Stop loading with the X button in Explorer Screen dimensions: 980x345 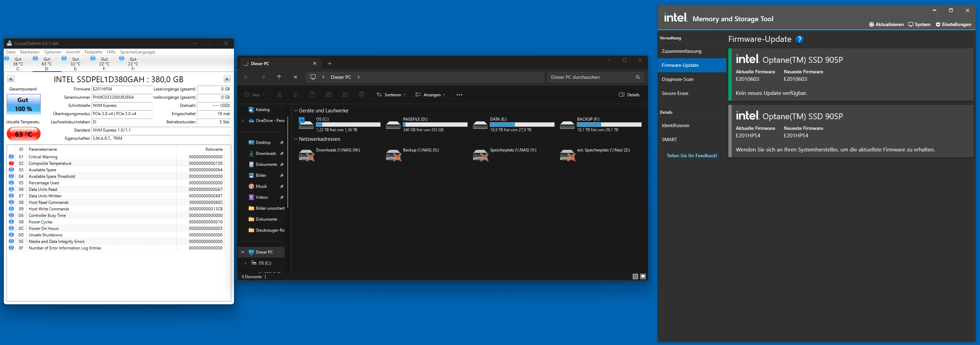(295, 77)
